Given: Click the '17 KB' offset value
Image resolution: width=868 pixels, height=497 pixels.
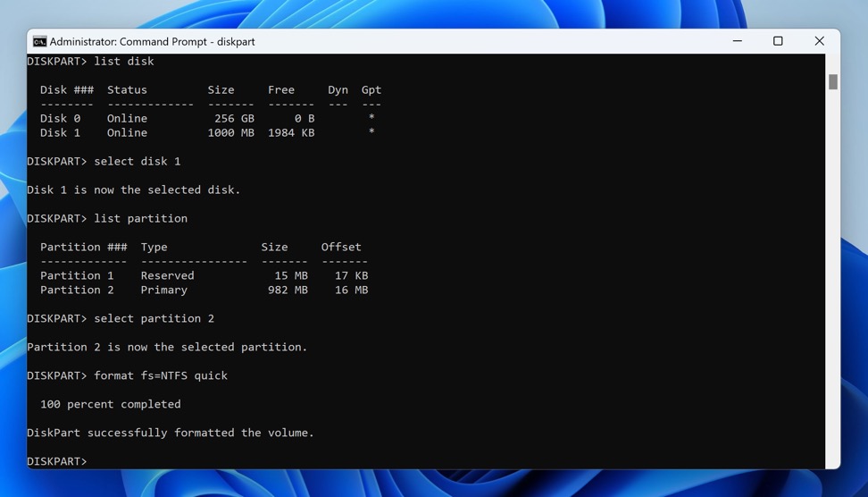Looking at the screenshot, I should coord(352,276).
